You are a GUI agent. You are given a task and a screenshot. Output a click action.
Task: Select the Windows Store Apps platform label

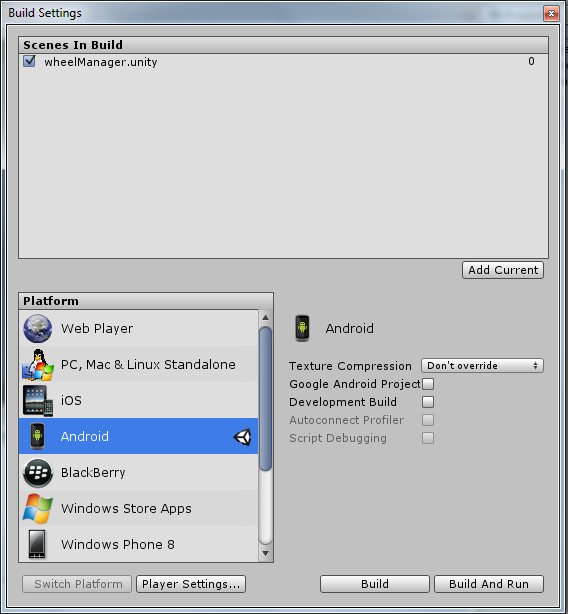point(126,508)
